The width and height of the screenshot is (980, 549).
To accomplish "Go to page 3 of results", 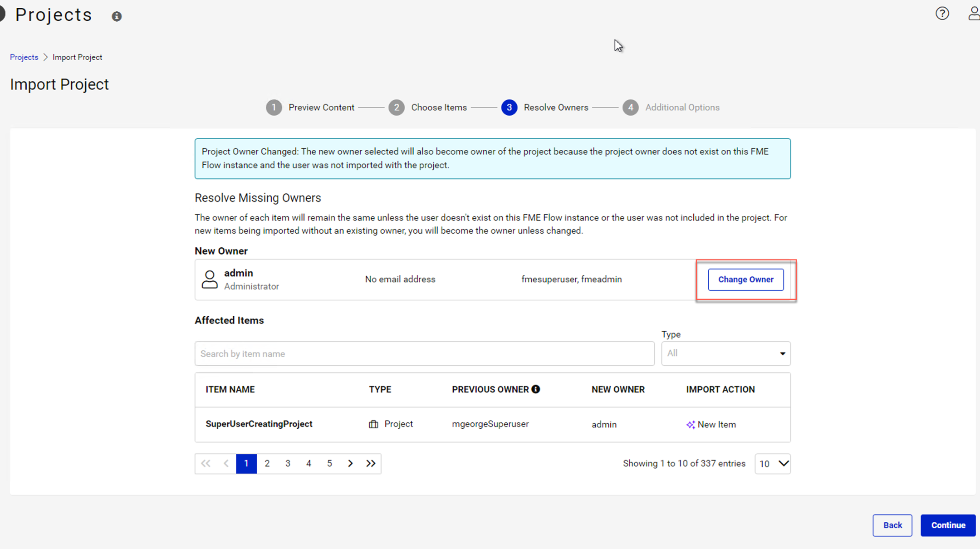I will point(288,464).
